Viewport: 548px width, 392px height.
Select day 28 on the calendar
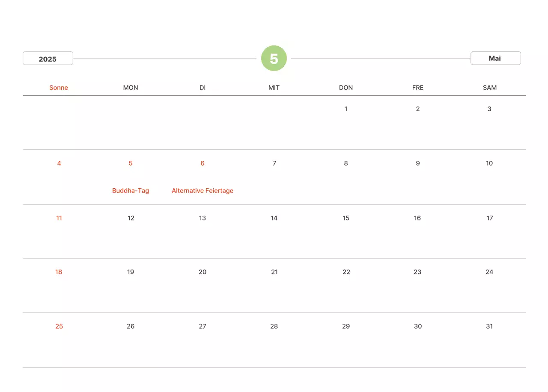click(x=274, y=326)
